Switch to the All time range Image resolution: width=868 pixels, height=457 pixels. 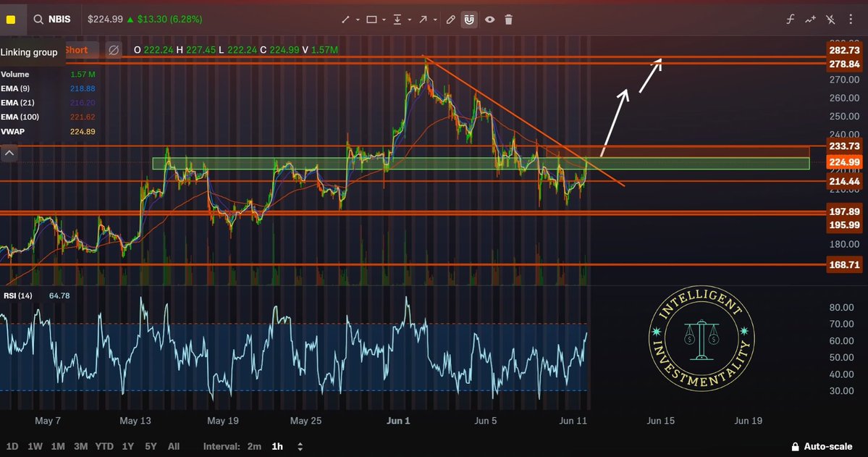173,446
